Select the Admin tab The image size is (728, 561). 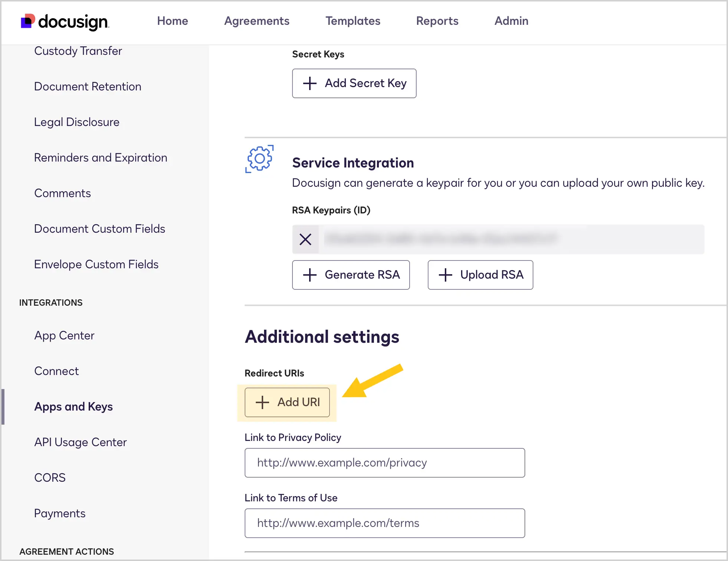(x=512, y=21)
